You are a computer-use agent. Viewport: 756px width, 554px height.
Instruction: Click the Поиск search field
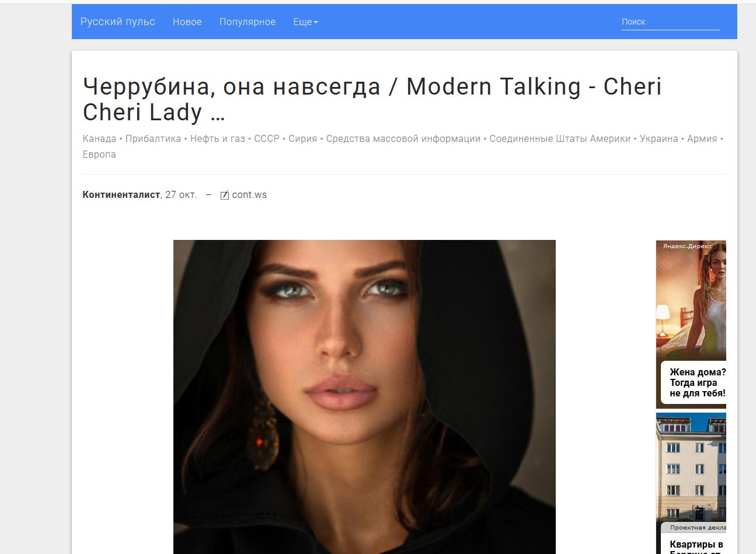click(x=670, y=22)
